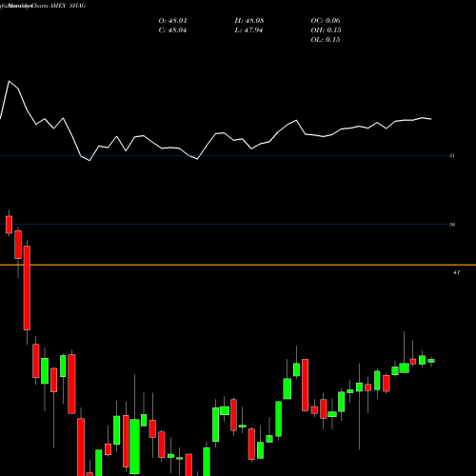This screenshot has width=476, height=476.
Task: Click the axis label beneath the orange line
Action: coord(457,272)
